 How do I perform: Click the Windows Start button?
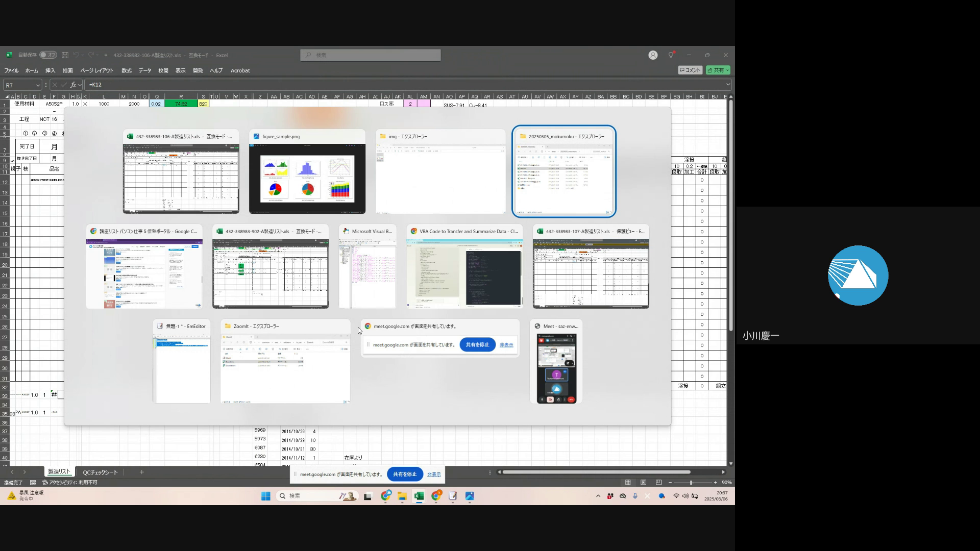(x=266, y=496)
